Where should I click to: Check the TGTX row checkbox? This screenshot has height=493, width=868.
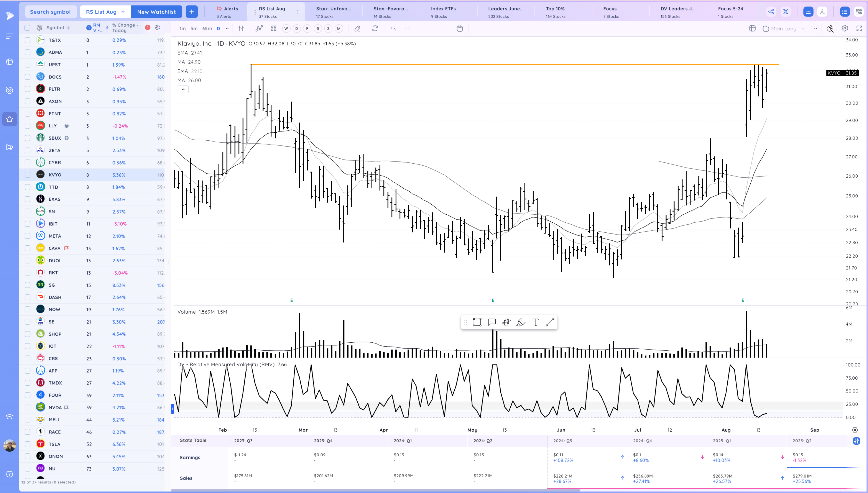(x=27, y=40)
